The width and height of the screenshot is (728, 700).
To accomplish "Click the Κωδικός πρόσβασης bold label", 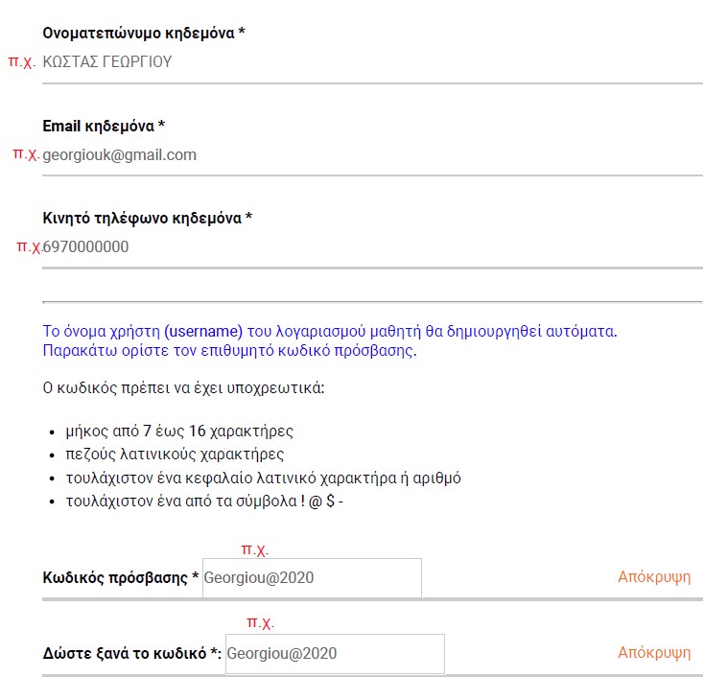I will 120,577.
